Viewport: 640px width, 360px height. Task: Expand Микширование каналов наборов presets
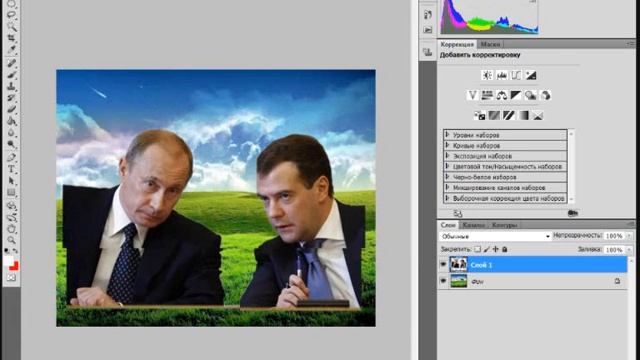(x=447, y=187)
